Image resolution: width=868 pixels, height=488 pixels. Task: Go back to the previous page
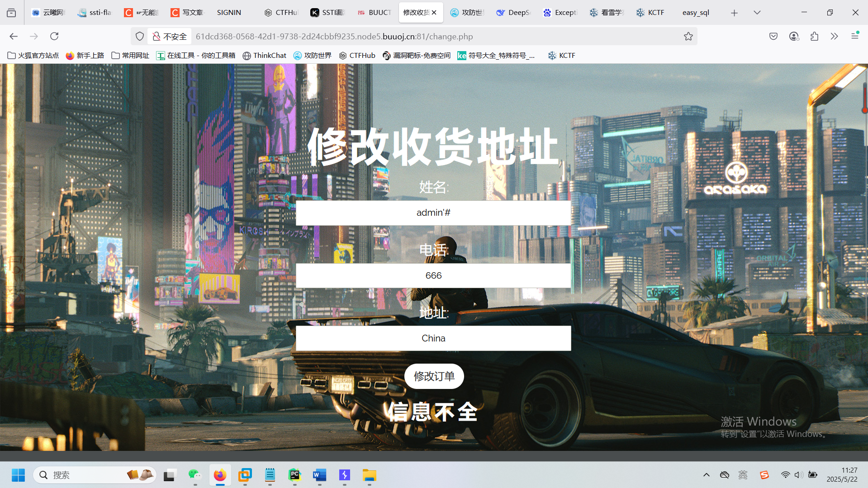click(14, 36)
